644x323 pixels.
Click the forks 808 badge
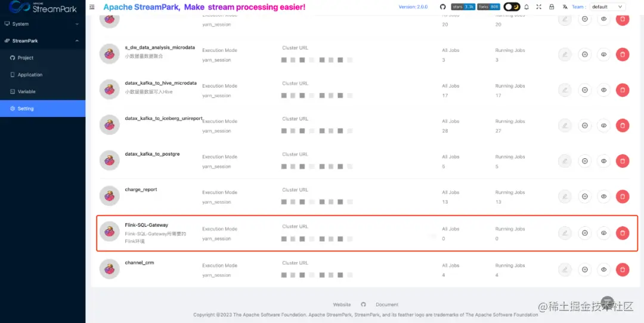[x=489, y=7]
